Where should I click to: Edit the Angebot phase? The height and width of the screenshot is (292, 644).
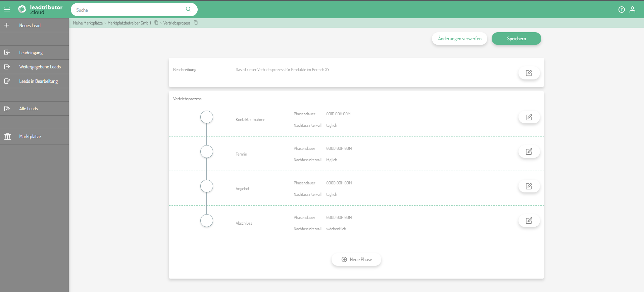[529, 186]
